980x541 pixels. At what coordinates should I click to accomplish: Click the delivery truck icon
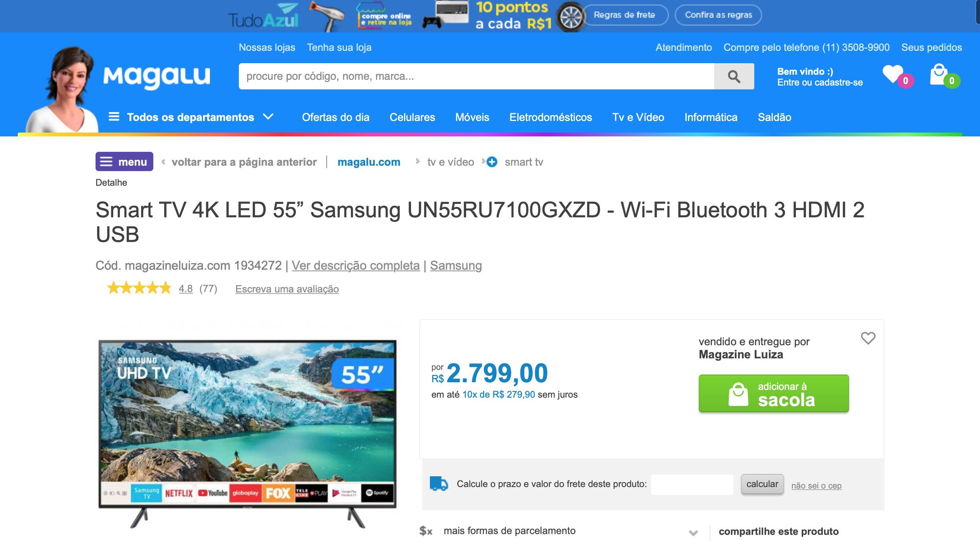pos(439,484)
